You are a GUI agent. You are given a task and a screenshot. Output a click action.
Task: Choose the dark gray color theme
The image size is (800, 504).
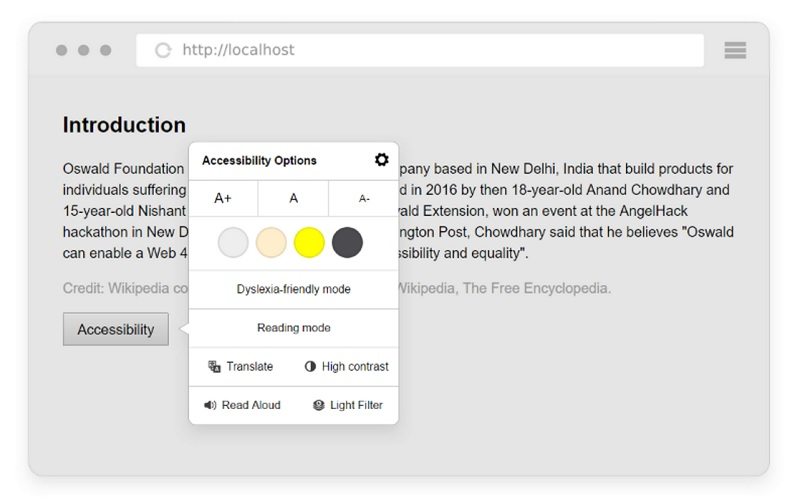pyautogui.click(x=347, y=242)
